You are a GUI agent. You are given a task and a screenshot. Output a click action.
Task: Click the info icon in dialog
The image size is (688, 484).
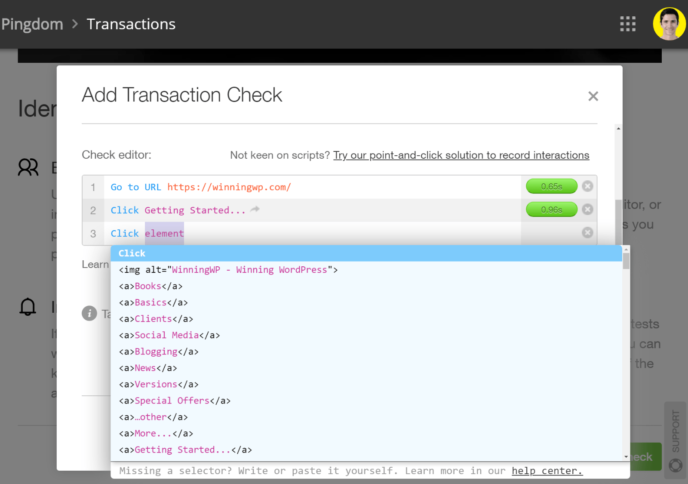89,313
